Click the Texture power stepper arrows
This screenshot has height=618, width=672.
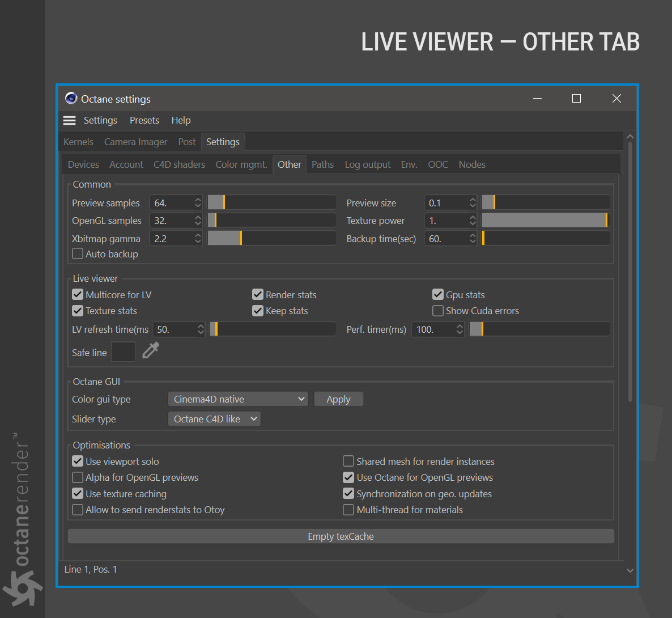pos(473,221)
